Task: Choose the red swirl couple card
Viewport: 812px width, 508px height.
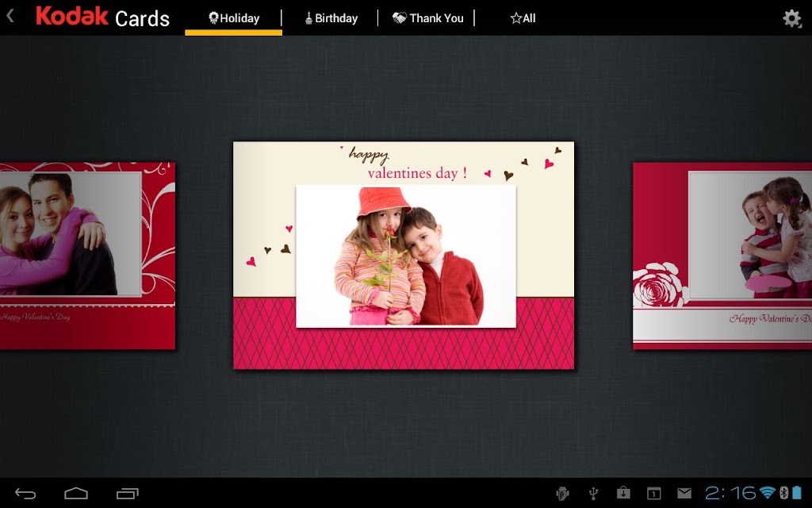Action: 87,256
